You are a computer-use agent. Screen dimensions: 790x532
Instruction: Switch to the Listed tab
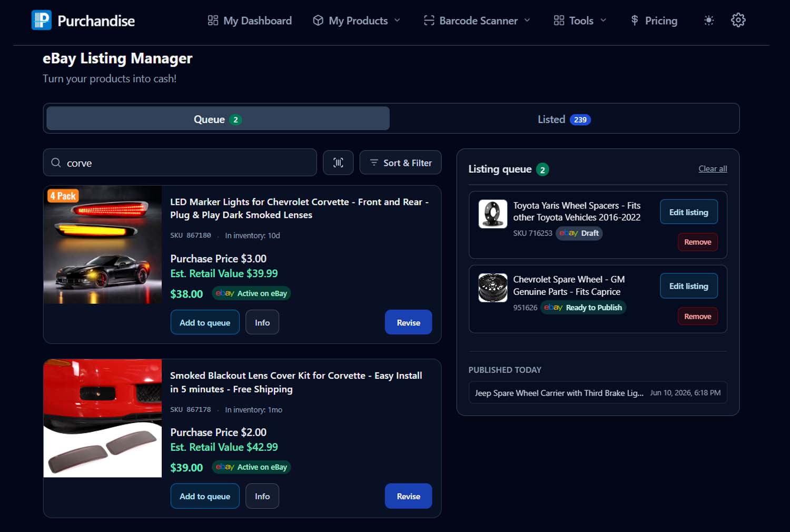[564, 119]
